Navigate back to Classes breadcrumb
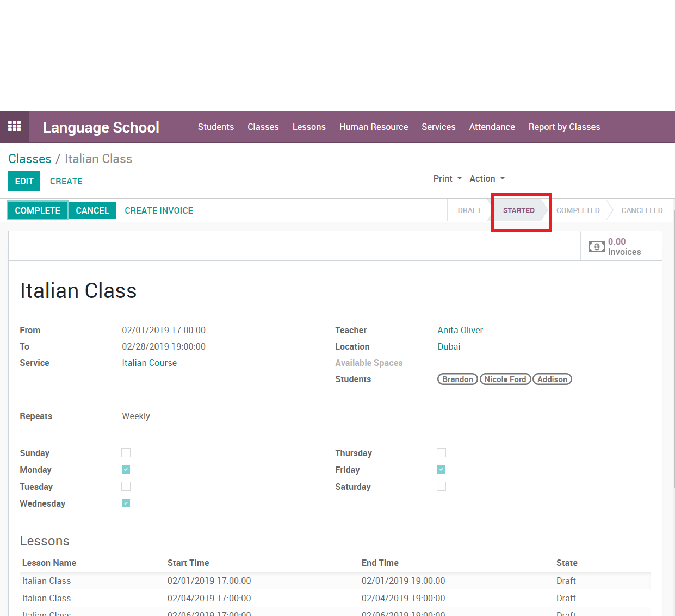Screen dimensions: 675x616 (30, 159)
